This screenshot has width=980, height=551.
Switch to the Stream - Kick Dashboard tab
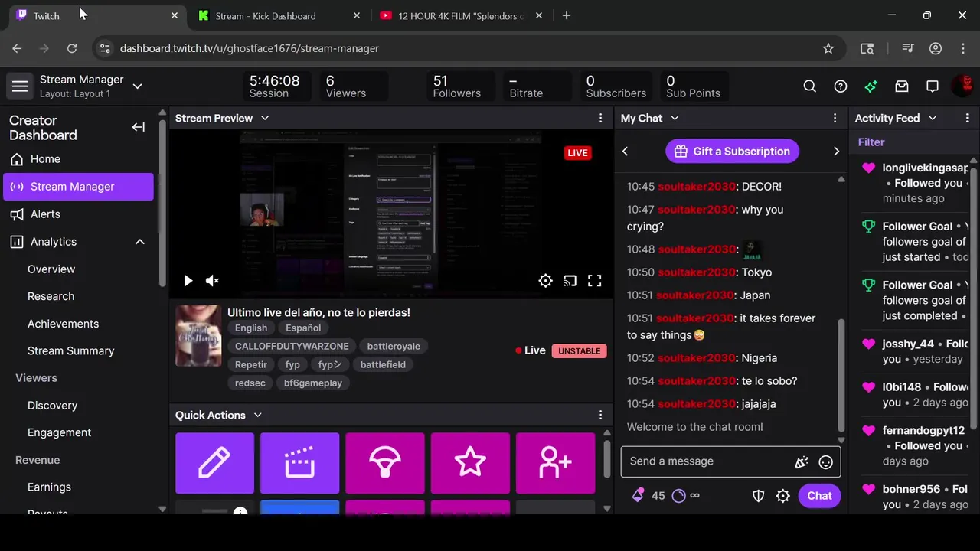point(279,15)
